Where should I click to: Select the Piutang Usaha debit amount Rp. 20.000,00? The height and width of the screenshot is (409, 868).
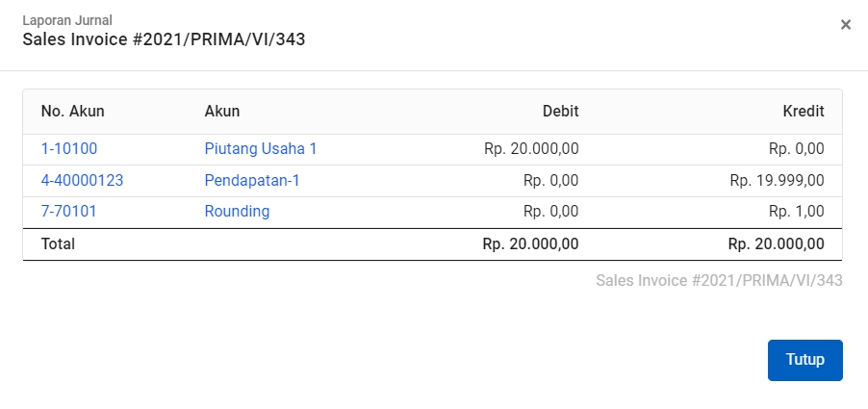coord(531,149)
